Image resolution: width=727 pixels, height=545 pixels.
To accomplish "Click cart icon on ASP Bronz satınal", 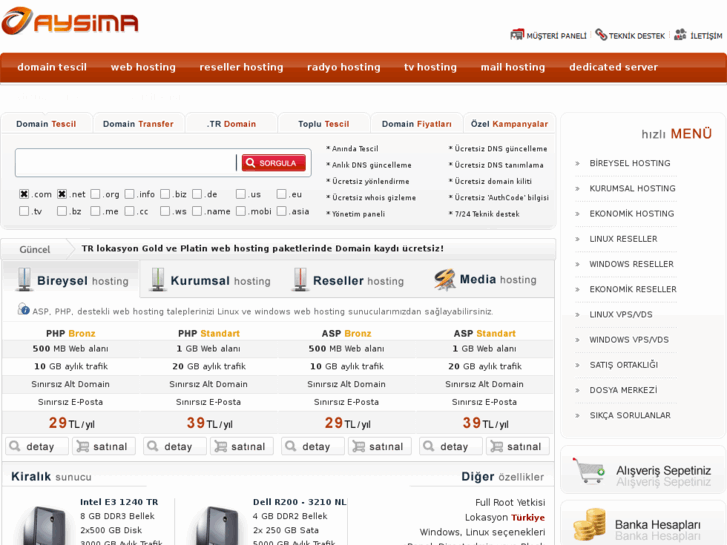I will (x=358, y=446).
